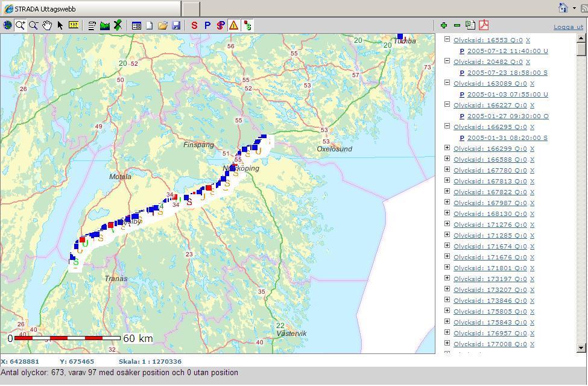
Task: Click the Västervik label on map
Action: pos(291,334)
